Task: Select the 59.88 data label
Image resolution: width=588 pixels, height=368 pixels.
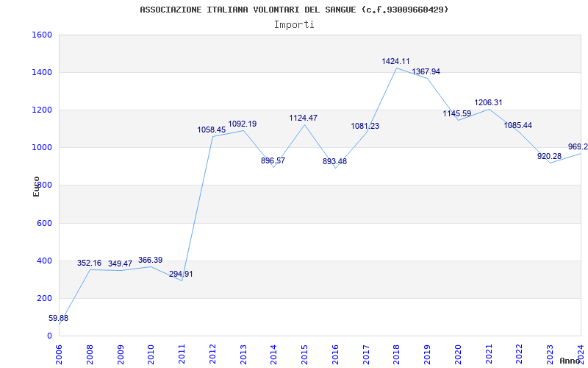Action: click(x=59, y=318)
